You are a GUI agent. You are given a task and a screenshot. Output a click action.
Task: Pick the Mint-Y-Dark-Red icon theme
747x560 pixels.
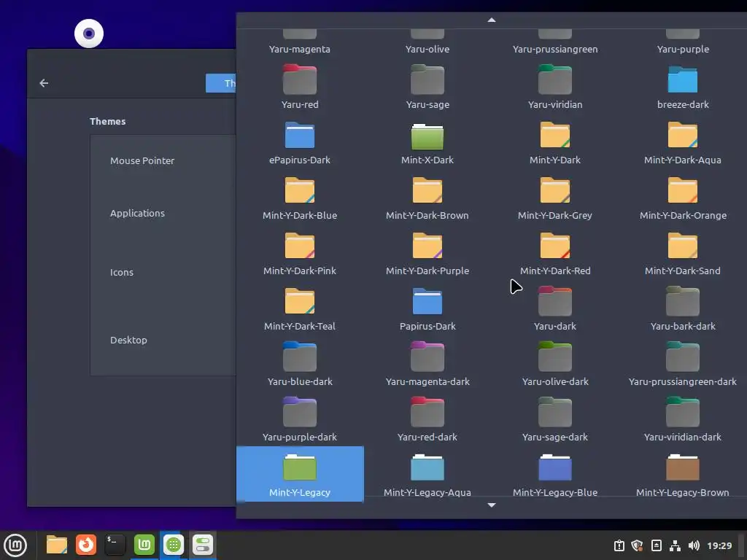pyautogui.click(x=555, y=252)
